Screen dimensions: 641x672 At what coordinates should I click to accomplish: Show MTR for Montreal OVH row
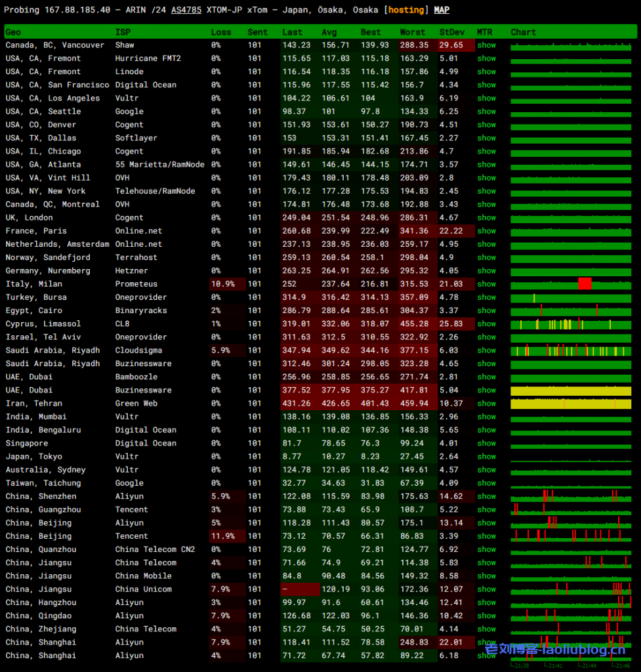[x=486, y=205]
